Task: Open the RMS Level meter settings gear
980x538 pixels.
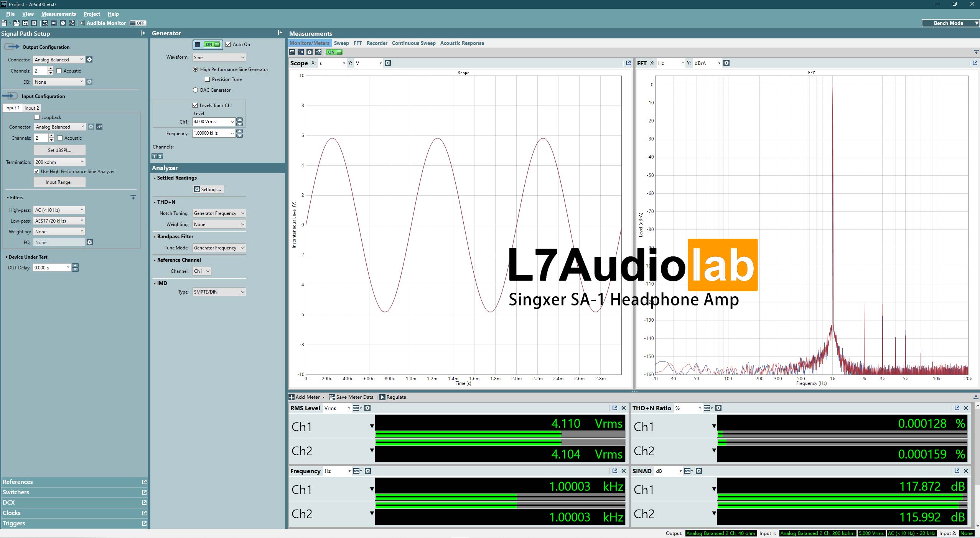Action: click(x=367, y=408)
